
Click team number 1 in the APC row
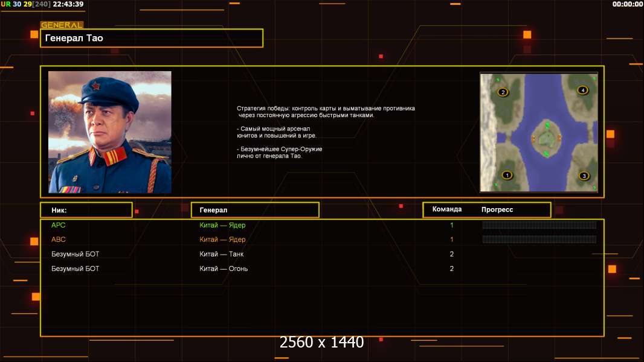coord(452,225)
